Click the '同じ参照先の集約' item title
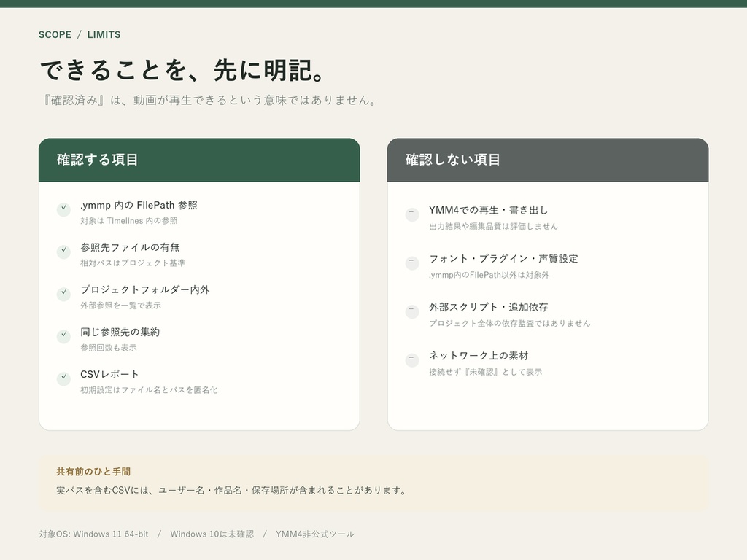This screenshot has height=560, width=747. click(120, 332)
